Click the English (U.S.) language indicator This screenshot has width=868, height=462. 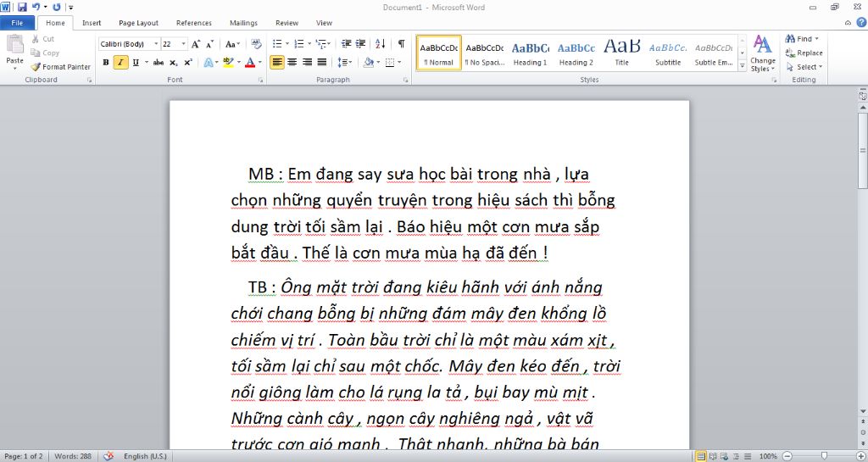(145, 456)
